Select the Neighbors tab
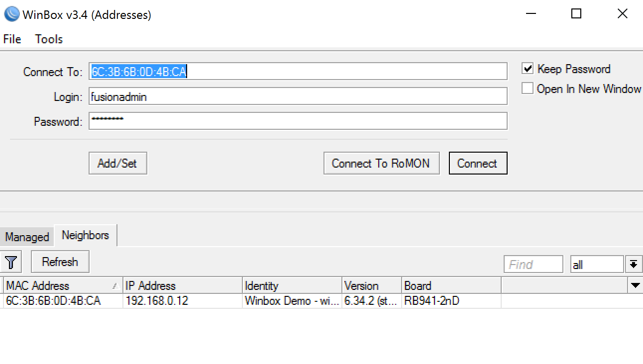Screen dimensions: 643x364 (86, 235)
